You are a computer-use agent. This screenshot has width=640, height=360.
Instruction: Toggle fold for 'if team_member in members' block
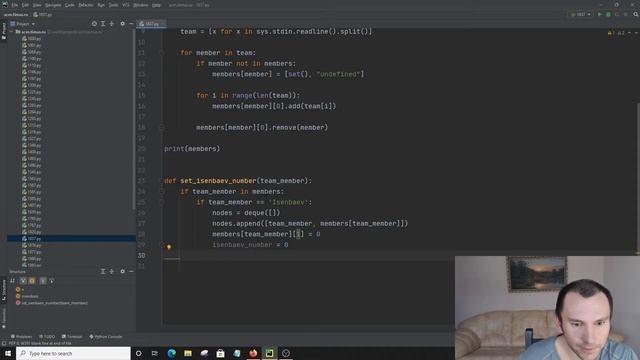(x=162, y=191)
